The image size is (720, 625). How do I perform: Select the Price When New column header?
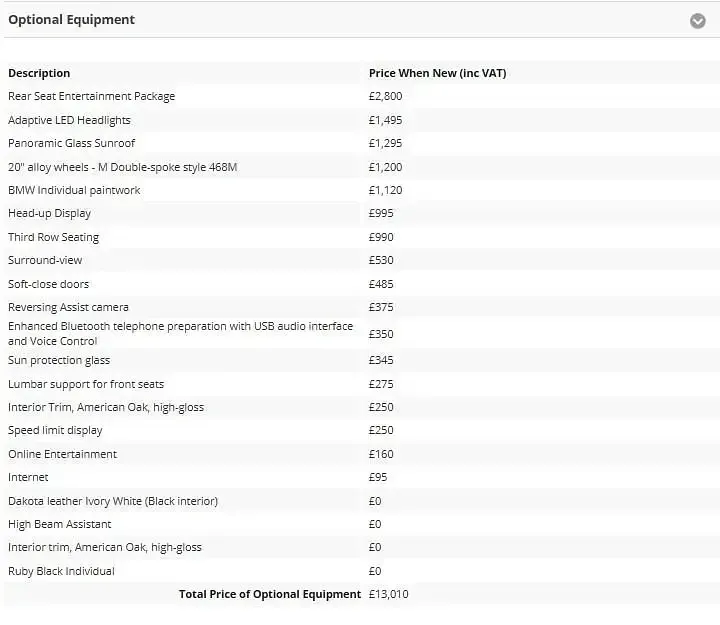(437, 73)
